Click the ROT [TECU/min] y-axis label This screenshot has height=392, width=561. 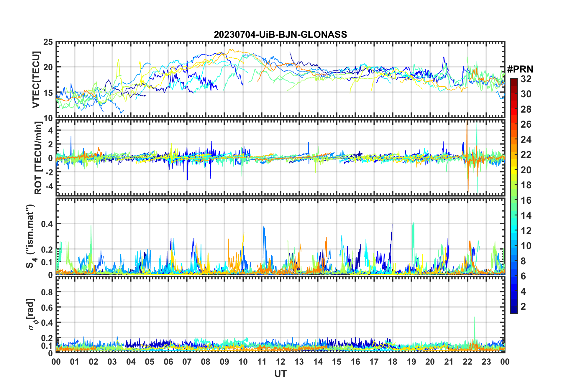pos(38,158)
